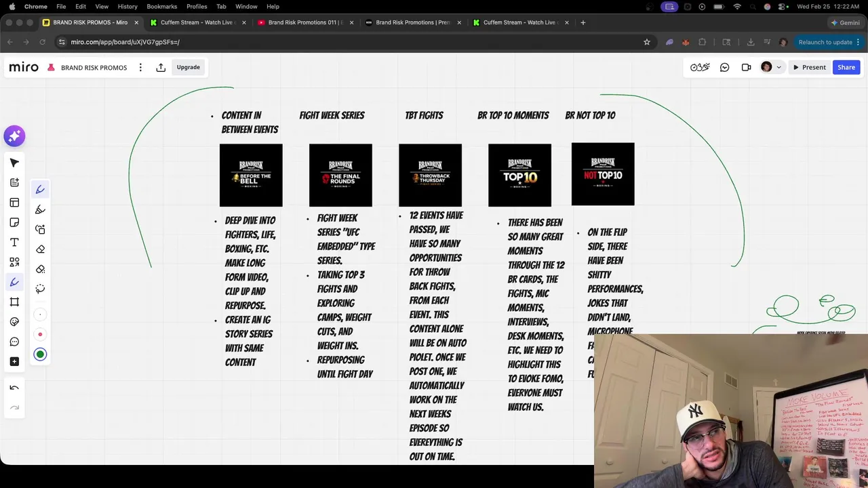The height and width of the screenshot is (488, 868).
Task: Select the Throwback Thursday thumbnail
Action: point(430,175)
